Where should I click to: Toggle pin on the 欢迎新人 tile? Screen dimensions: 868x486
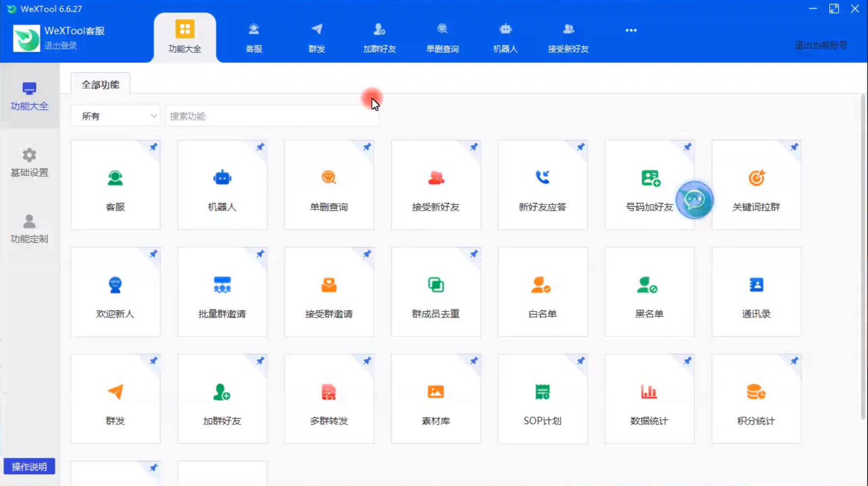click(x=153, y=254)
